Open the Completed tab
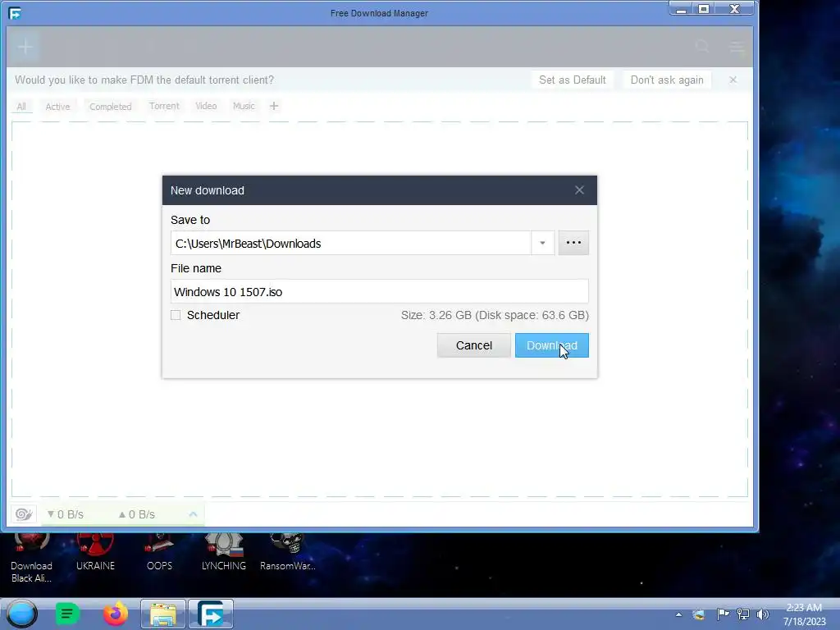Image resolution: width=840 pixels, height=630 pixels. [111, 106]
